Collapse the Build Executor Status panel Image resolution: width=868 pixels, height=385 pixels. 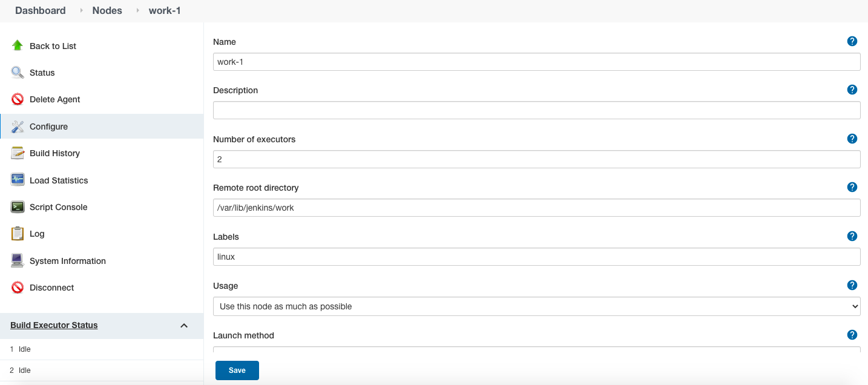[184, 326]
